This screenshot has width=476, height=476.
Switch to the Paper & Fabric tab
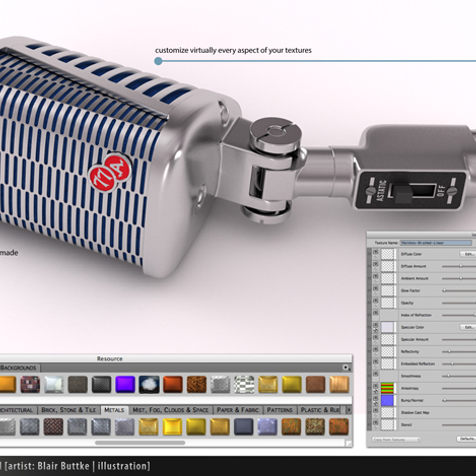(x=238, y=410)
